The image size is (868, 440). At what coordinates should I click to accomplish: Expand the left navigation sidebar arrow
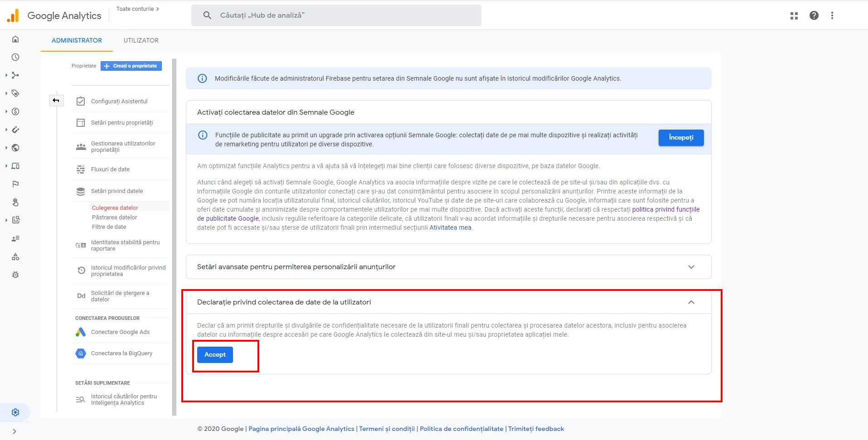(x=15, y=431)
